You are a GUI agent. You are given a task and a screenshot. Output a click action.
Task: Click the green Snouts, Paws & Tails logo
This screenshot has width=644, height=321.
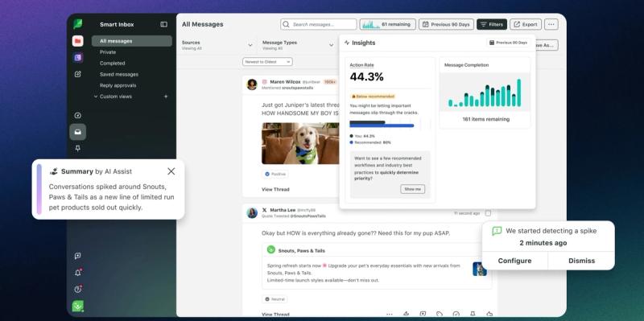(x=271, y=249)
